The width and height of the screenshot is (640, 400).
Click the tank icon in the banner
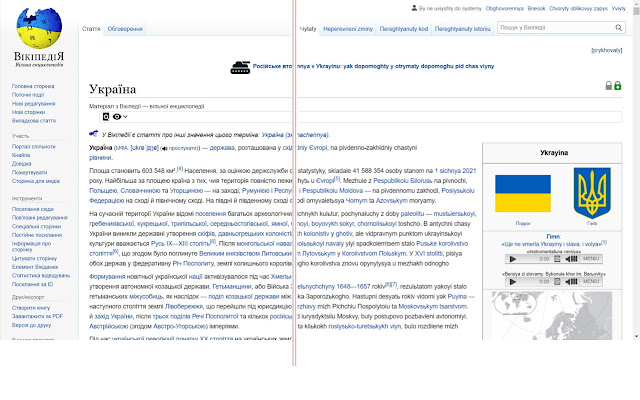[240, 68]
